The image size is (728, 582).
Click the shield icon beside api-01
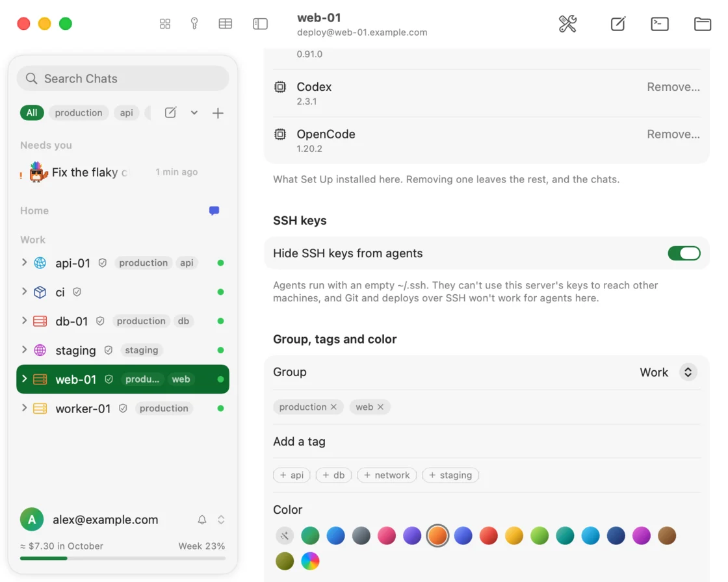103,263
